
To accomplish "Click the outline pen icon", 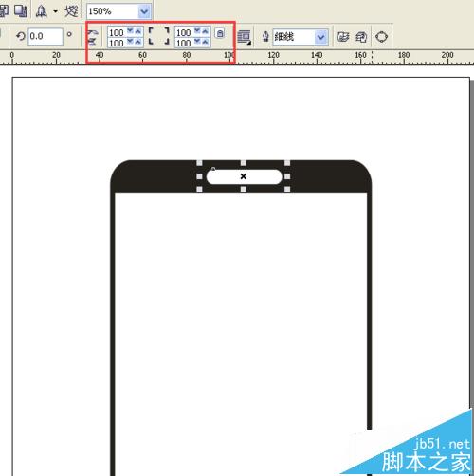I will (x=265, y=37).
